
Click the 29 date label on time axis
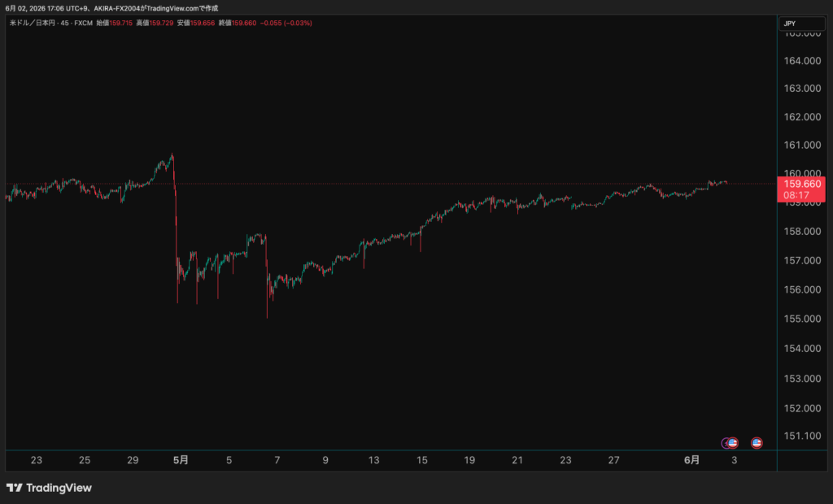133,460
